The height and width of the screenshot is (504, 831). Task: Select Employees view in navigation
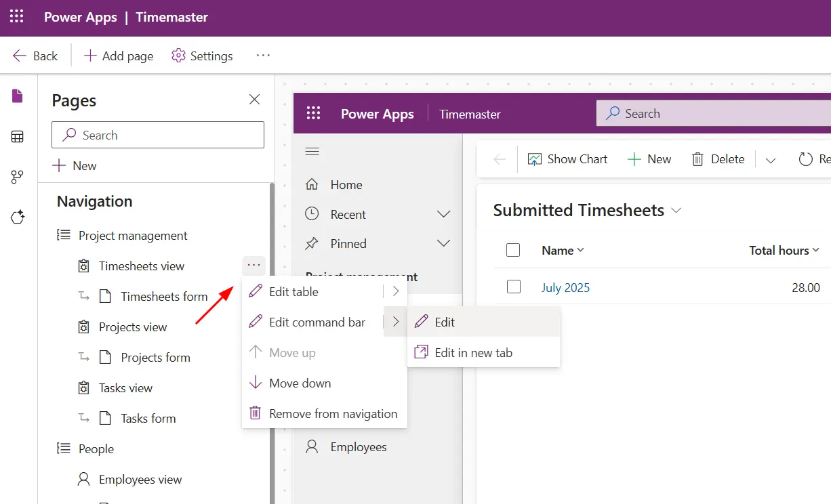pyautogui.click(x=140, y=480)
